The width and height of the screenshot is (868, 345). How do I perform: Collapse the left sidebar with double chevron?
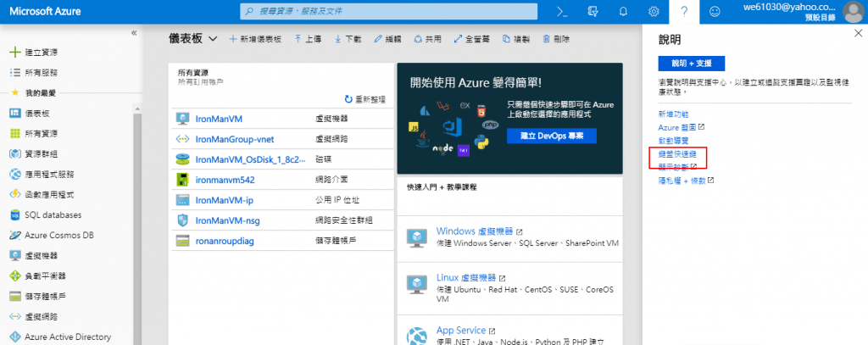(133, 33)
